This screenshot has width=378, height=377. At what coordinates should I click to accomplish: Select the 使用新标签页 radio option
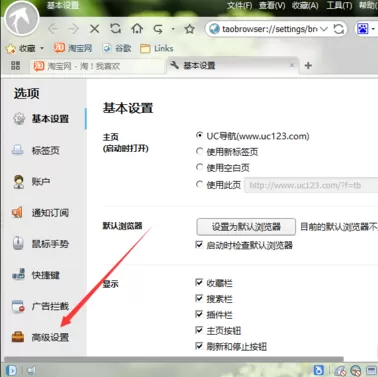tap(199, 152)
